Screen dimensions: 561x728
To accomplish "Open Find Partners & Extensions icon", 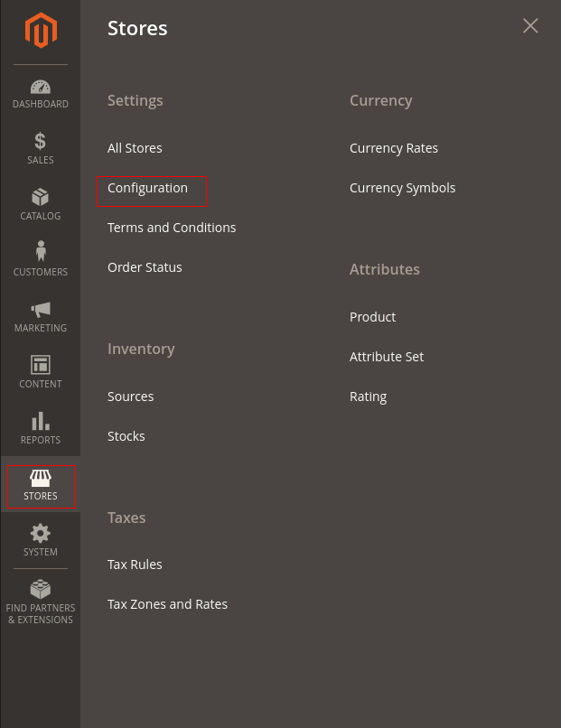I will [x=41, y=589].
